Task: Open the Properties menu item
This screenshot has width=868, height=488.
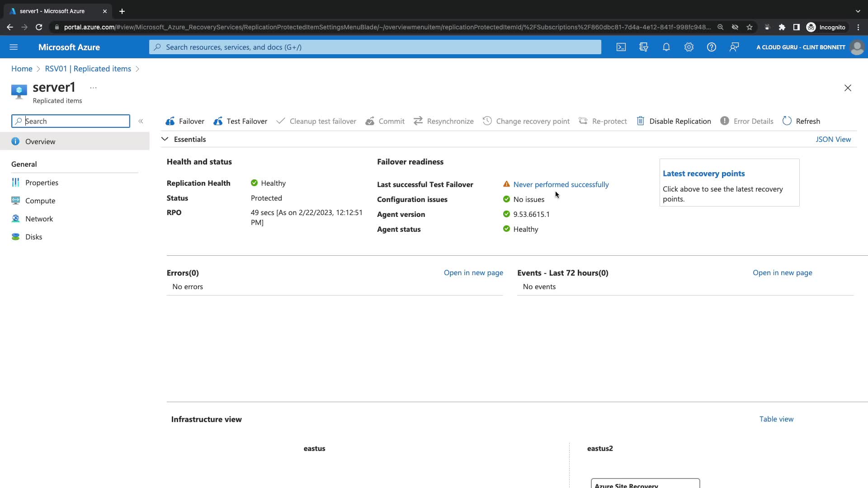Action: (x=42, y=183)
